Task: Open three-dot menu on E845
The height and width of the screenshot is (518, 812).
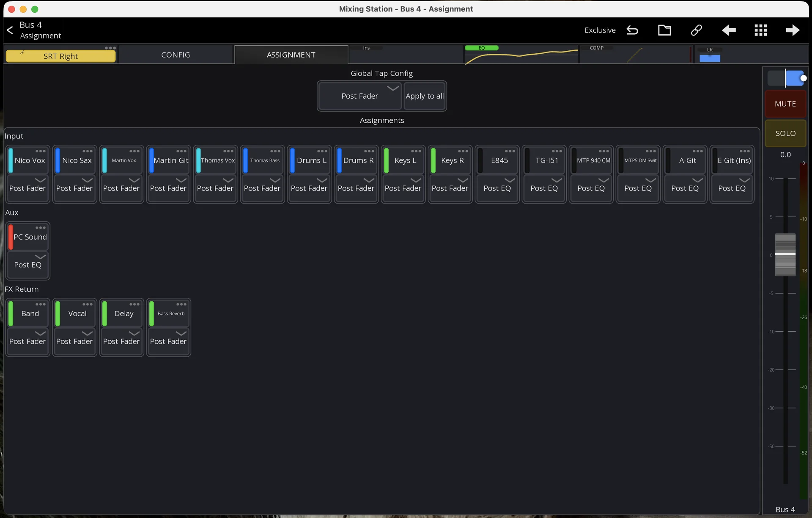Action: tap(510, 151)
